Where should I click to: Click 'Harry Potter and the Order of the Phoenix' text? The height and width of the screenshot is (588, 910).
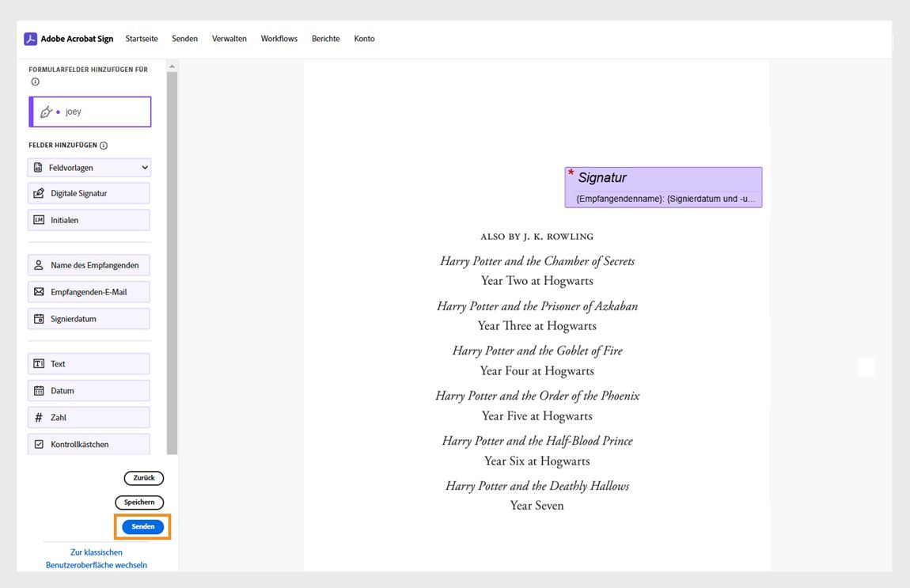537,396
